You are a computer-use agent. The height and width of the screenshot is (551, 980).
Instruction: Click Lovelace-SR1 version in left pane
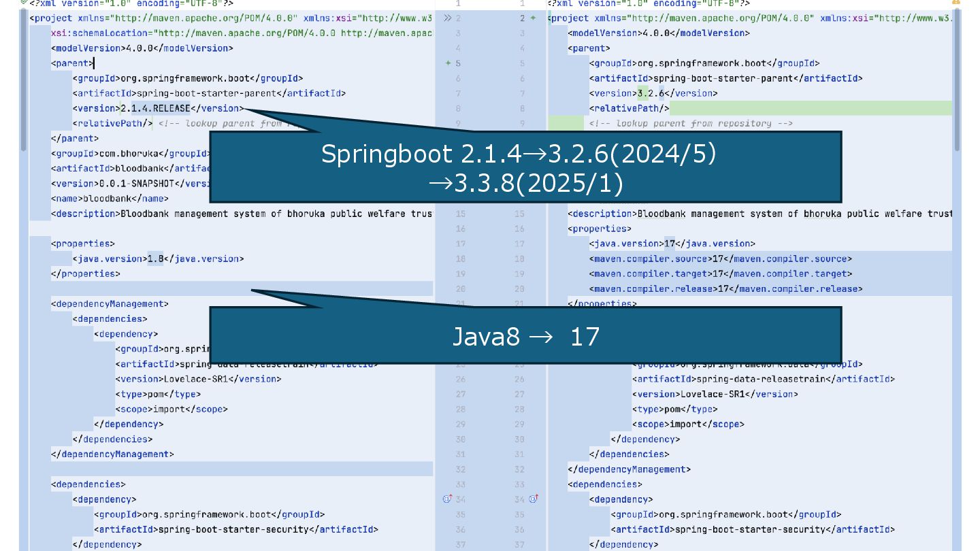198,379
